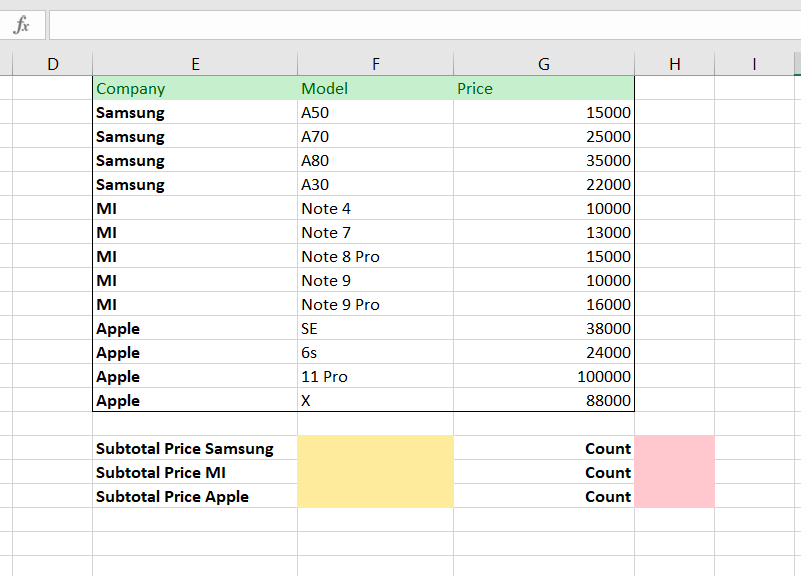Screen dimensions: 801x576
Task: Select the Apple cell beside 11 Pro
Action: (x=195, y=376)
